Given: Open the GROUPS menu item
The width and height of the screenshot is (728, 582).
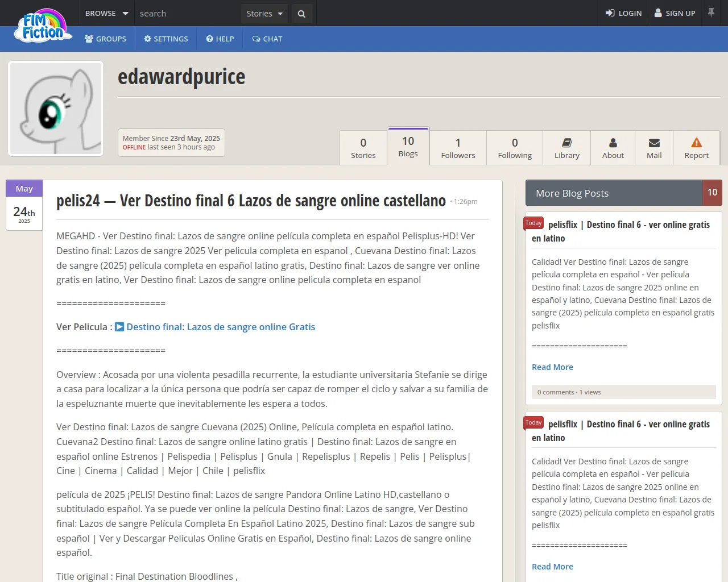Looking at the screenshot, I should [x=105, y=39].
